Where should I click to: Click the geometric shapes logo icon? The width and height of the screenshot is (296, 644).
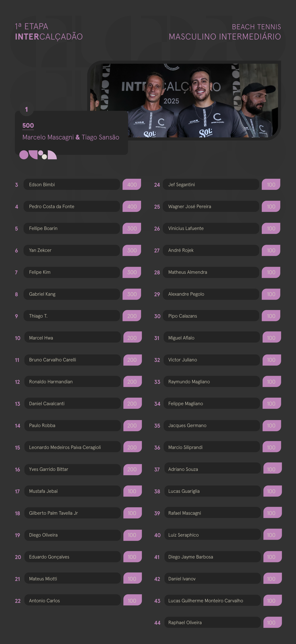coord(38,155)
